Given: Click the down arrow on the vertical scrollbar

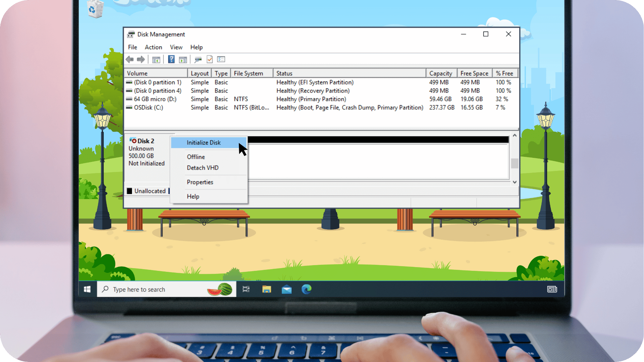Looking at the screenshot, I should pyautogui.click(x=515, y=182).
